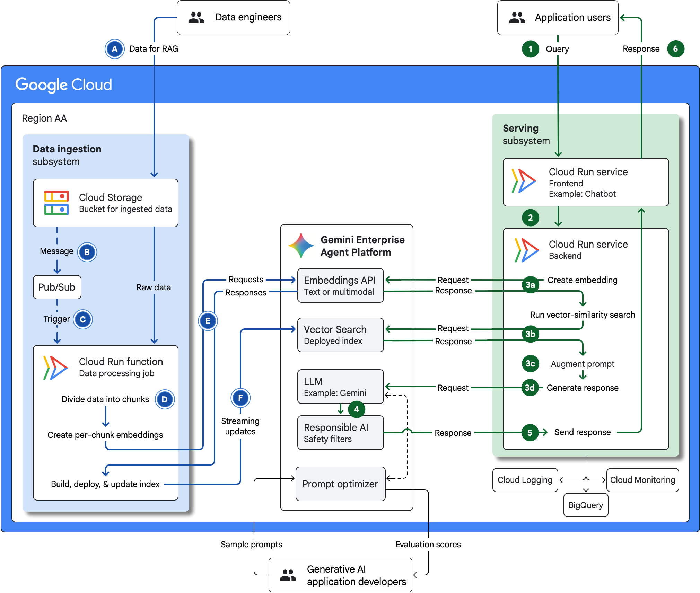Click the "Example: Chatbot" text
Image resolution: width=700 pixels, height=593 pixels.
click(x=582, y=194)
